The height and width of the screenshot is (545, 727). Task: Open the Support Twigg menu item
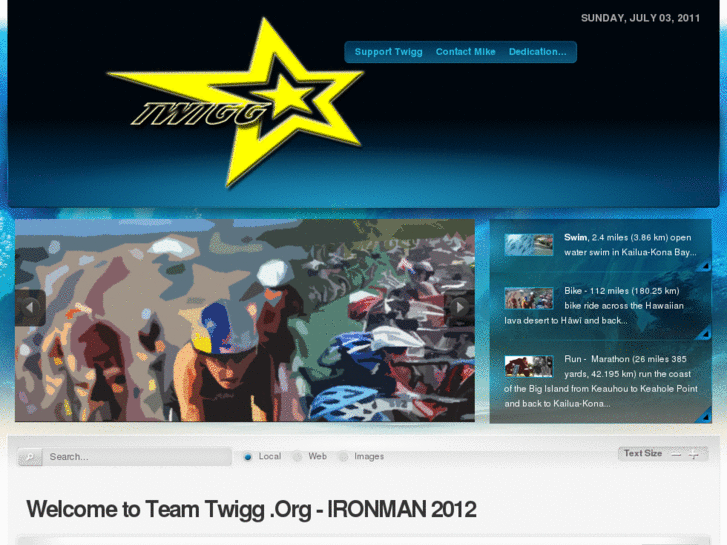tap(389, 52)
